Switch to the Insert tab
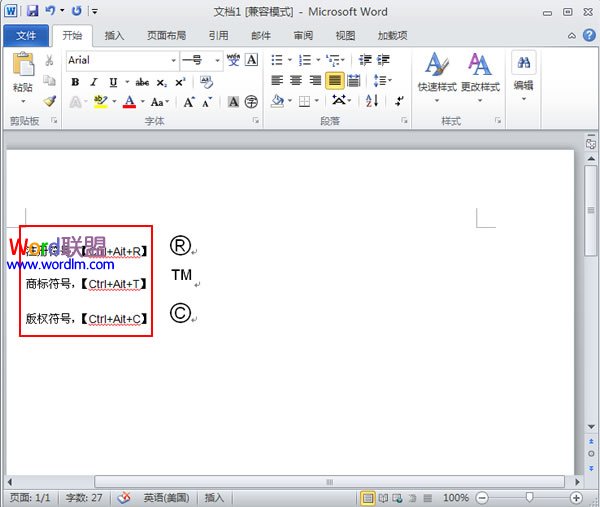This screenshot has width=600, height=507. pos(115,35)
